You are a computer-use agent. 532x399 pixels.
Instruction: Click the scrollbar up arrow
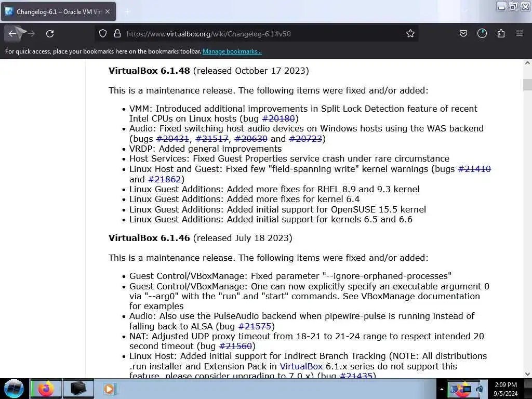(x=527, y=63)
